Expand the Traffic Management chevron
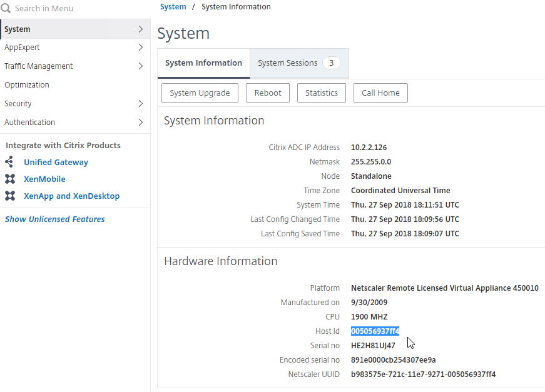 point(140,66)
